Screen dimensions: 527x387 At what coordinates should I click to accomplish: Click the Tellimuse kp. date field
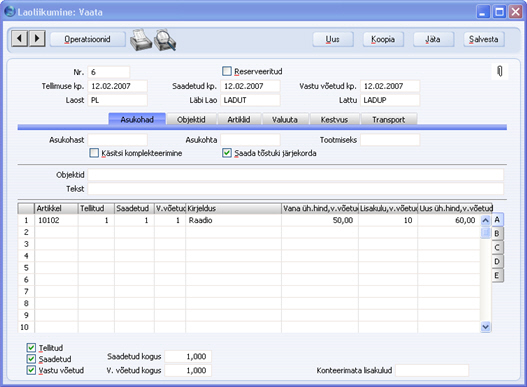(x=118, y=86)
